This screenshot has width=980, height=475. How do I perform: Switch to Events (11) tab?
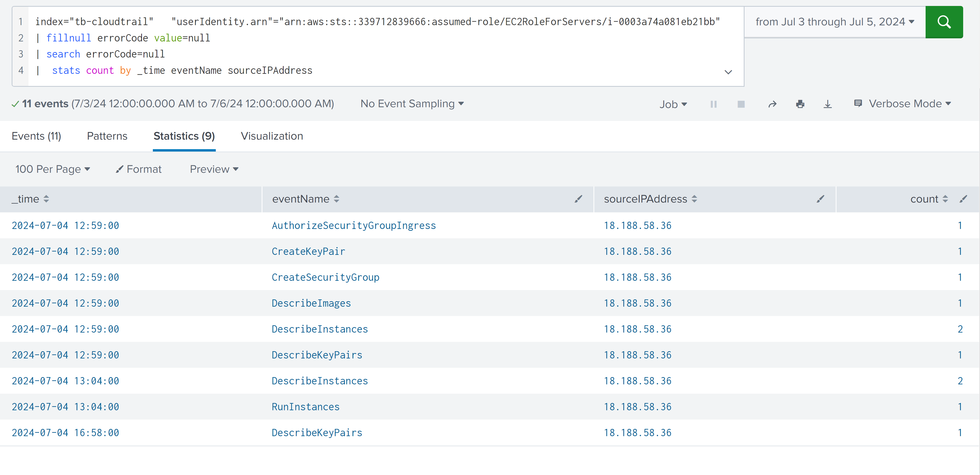37,136
